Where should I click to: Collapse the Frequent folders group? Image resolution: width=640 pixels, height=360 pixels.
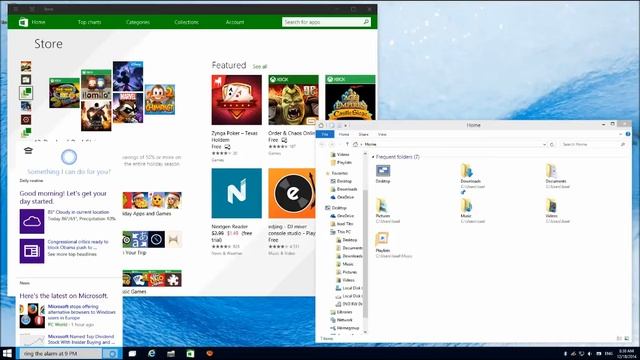pyautogui.click(x=373, y=157)
